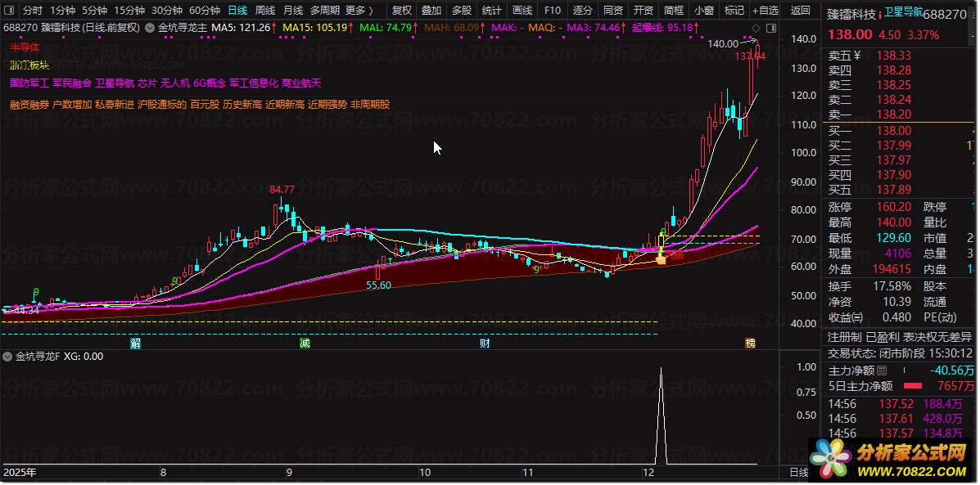This screenshot has height=485, width=980.
Task: Click the list icon beside 主力净额
Action: (882, 370)
